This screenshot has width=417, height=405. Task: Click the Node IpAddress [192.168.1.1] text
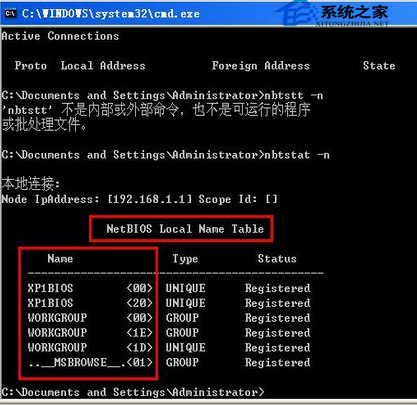(97, 199)
